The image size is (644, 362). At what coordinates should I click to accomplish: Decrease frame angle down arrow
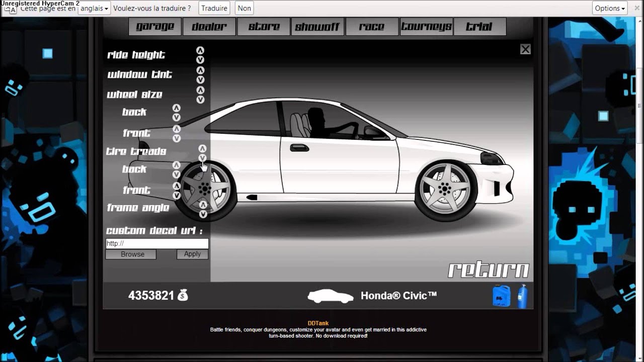[x=203, y=214]
